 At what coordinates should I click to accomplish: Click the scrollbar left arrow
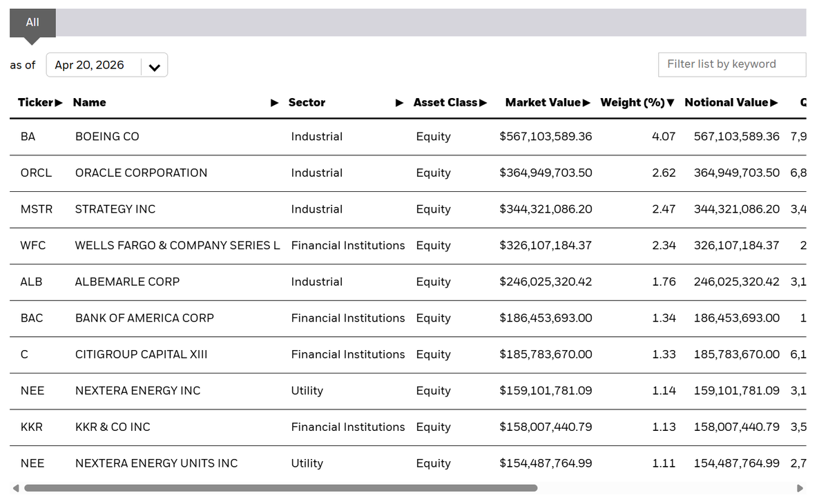point(16,488)
